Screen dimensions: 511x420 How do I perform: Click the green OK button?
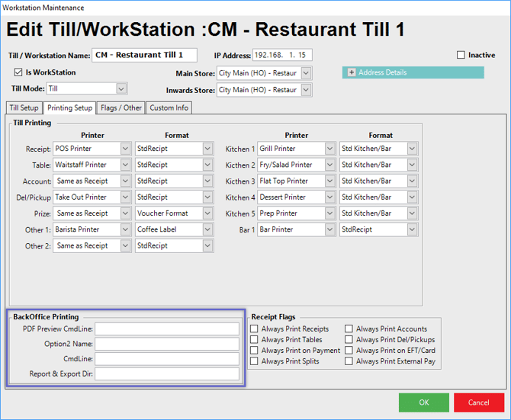pos(423,402)
